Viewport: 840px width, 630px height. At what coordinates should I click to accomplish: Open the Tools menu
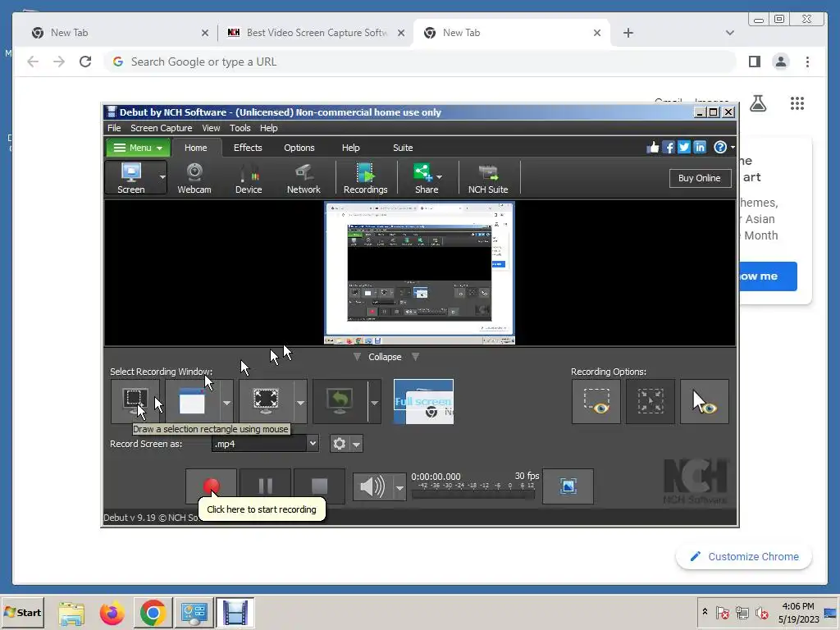pos(240,128)
